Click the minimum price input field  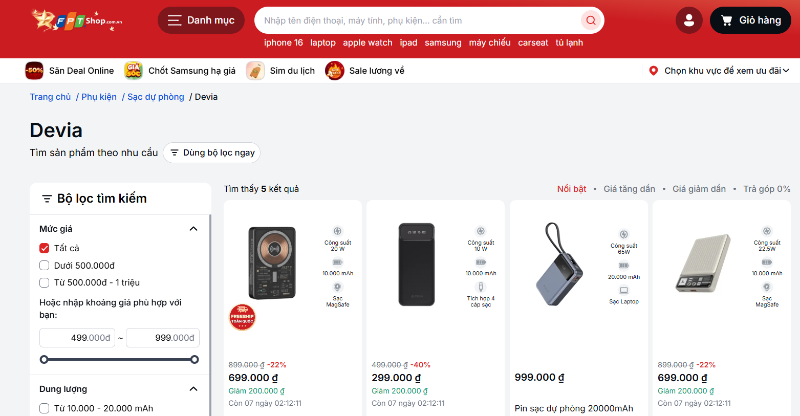tap(77, 338)
